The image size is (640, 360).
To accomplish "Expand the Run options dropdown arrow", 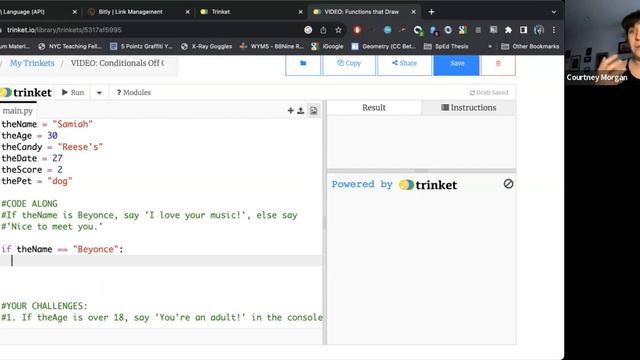I will (x=99, y=93).
